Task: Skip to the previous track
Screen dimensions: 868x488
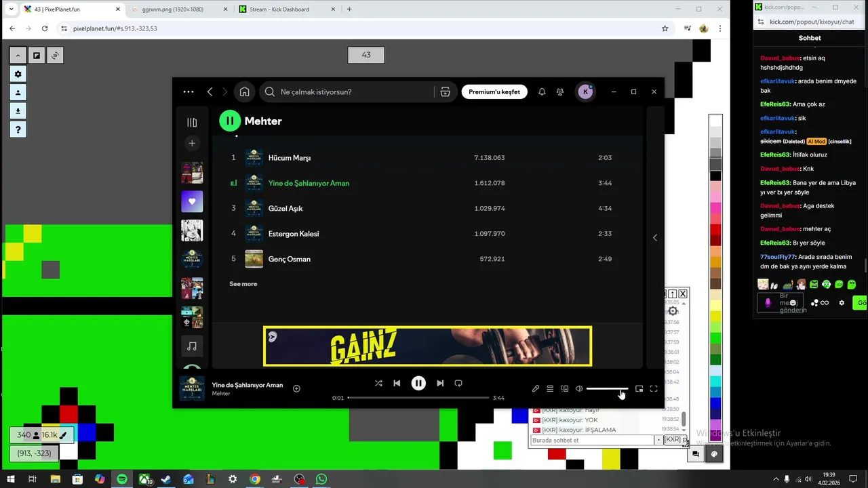Action: click(x=397, y=383)
